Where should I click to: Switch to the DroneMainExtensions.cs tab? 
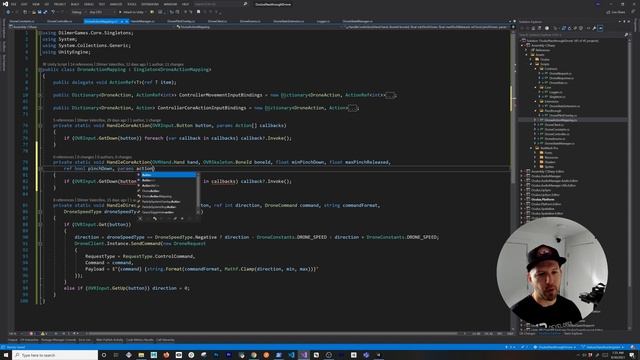(289, 21)
